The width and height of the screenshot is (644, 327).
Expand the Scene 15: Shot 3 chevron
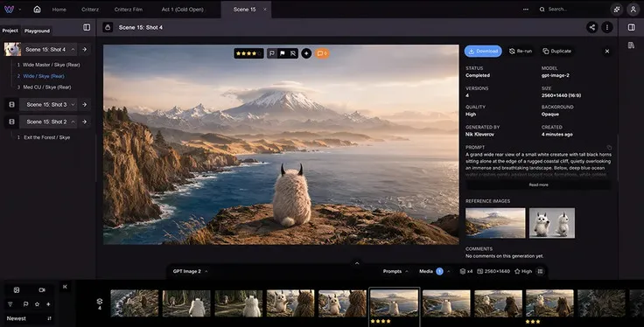[x=73, y=105]
